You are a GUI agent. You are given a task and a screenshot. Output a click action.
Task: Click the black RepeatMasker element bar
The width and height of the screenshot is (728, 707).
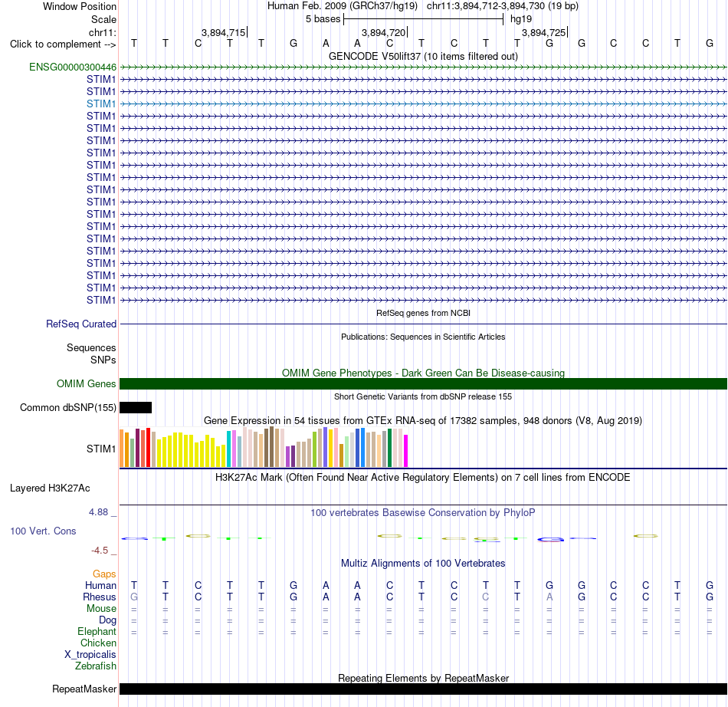click(x=423, y=689)
